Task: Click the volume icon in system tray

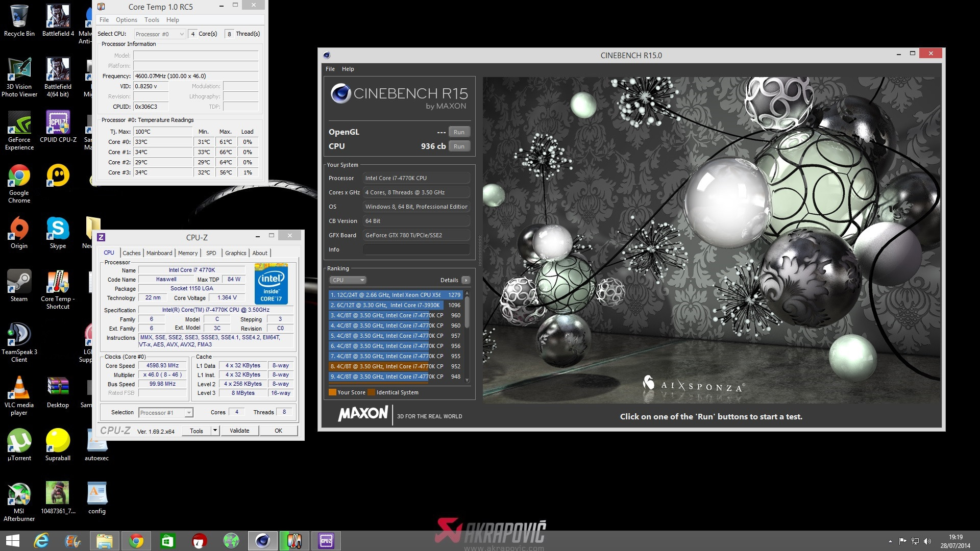Action: (x=927, y=541)
